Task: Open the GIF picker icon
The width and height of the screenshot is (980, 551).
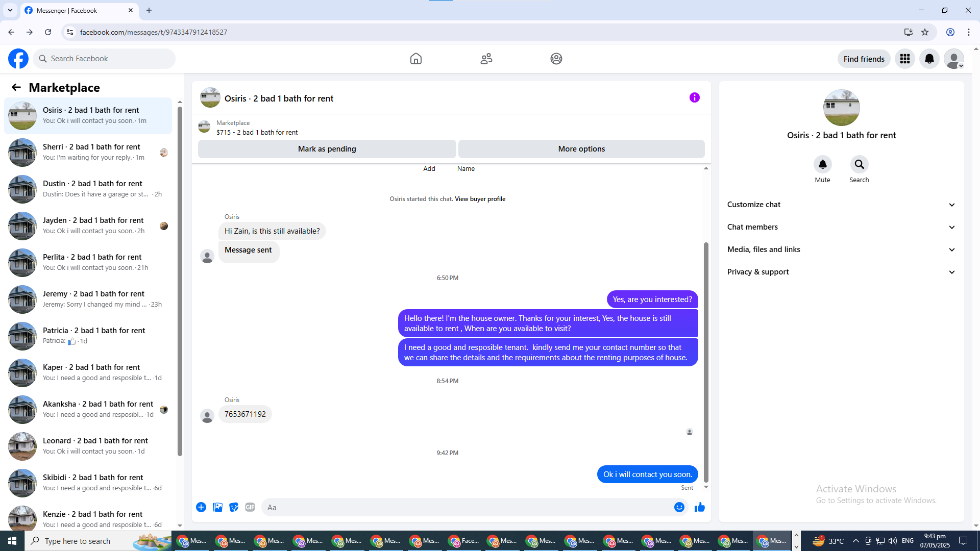Action: pyautogui.click(x=250, y=507)
